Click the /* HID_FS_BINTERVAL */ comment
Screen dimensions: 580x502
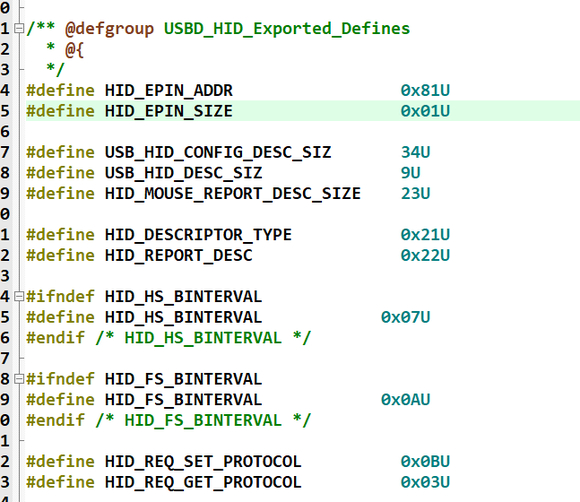(x=203, y=421)
